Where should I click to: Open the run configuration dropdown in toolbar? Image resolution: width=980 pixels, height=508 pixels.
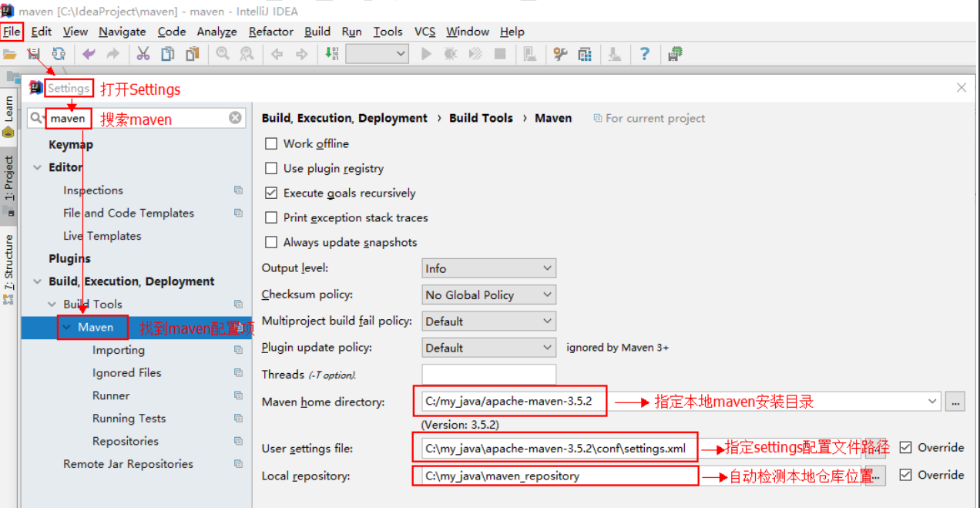[x=377, y=54]
